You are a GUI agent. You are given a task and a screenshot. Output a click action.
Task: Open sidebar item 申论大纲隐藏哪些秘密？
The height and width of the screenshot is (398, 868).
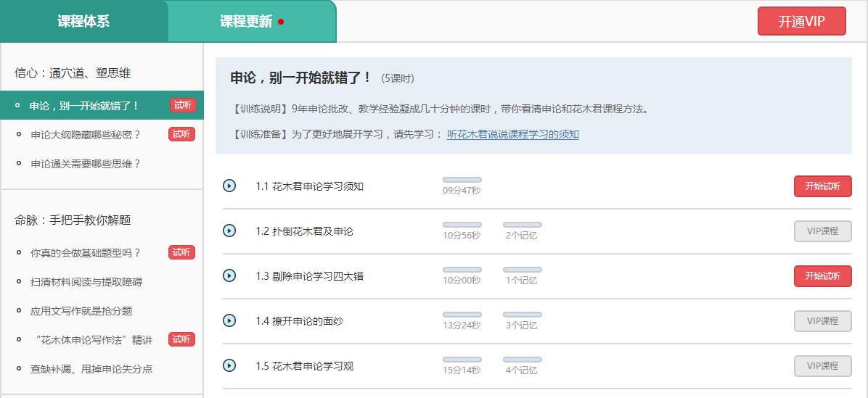click(86, 134)
